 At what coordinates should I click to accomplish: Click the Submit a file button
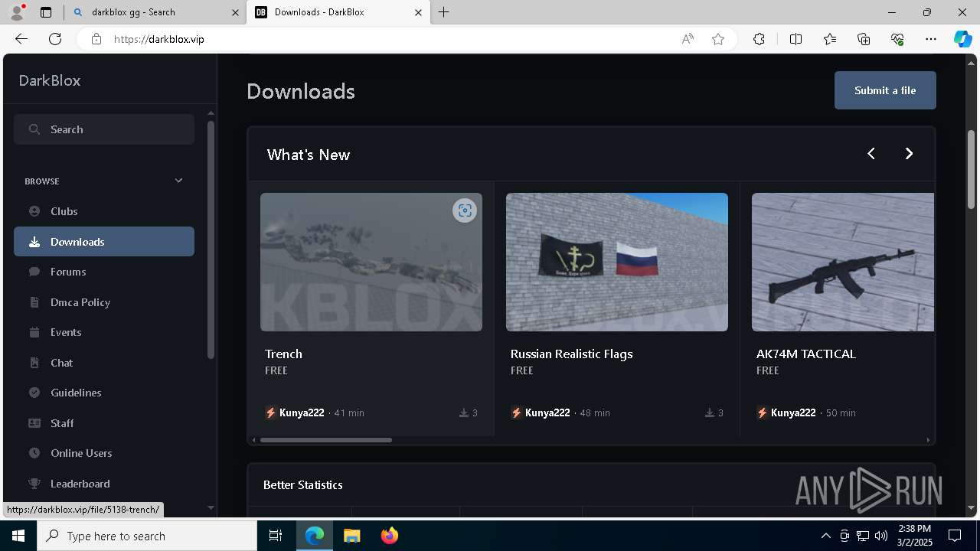(x=885, y=90)
